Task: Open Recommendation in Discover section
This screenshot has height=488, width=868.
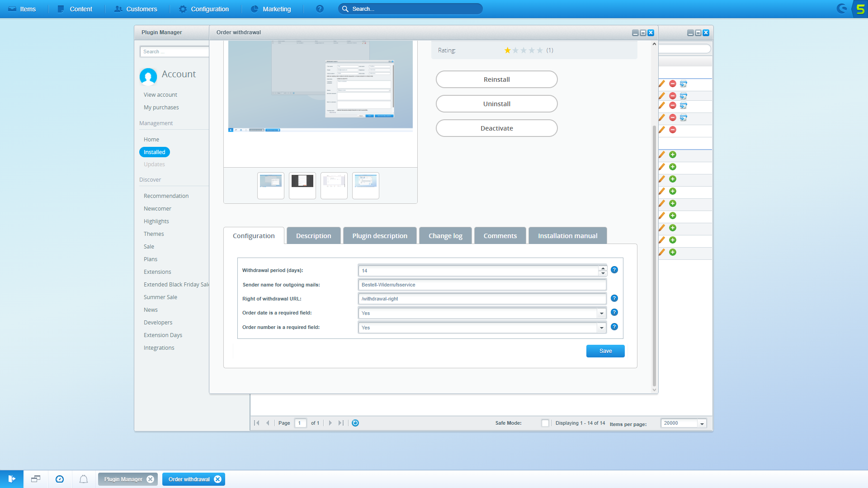Action: 166,196
